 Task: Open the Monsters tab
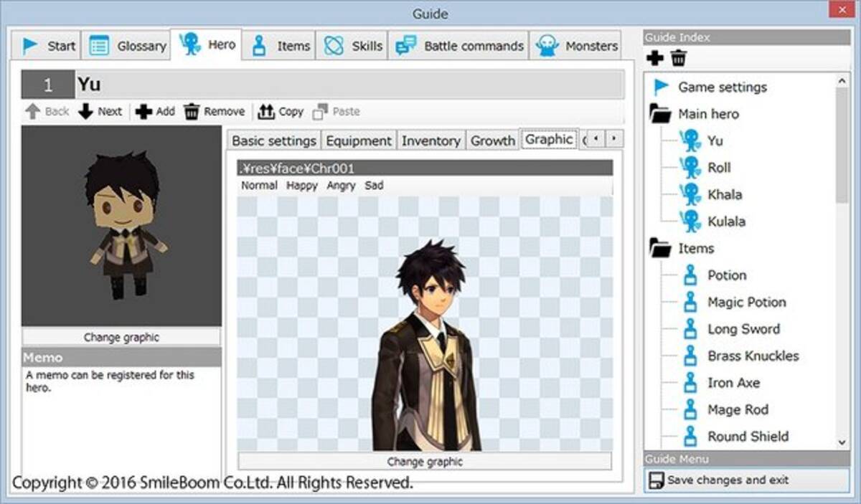point(576,46)
